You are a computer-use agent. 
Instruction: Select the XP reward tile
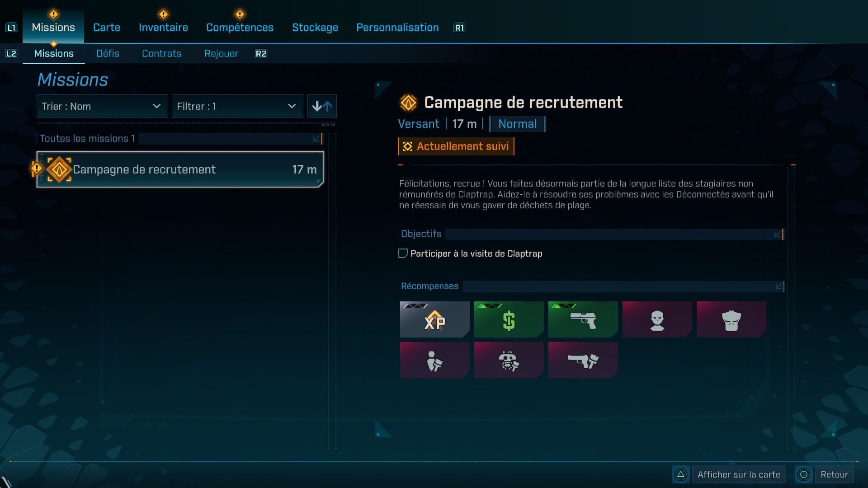click(434, 319)
